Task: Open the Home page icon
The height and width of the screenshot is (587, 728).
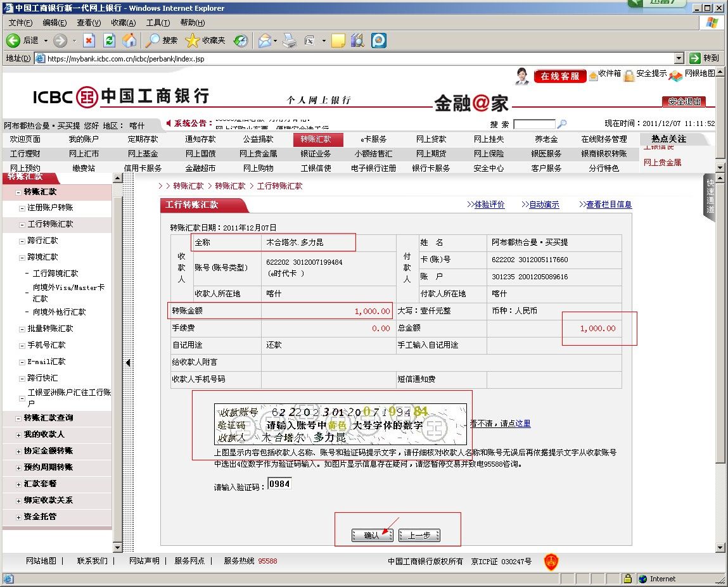Action: (x=129, y=41)
